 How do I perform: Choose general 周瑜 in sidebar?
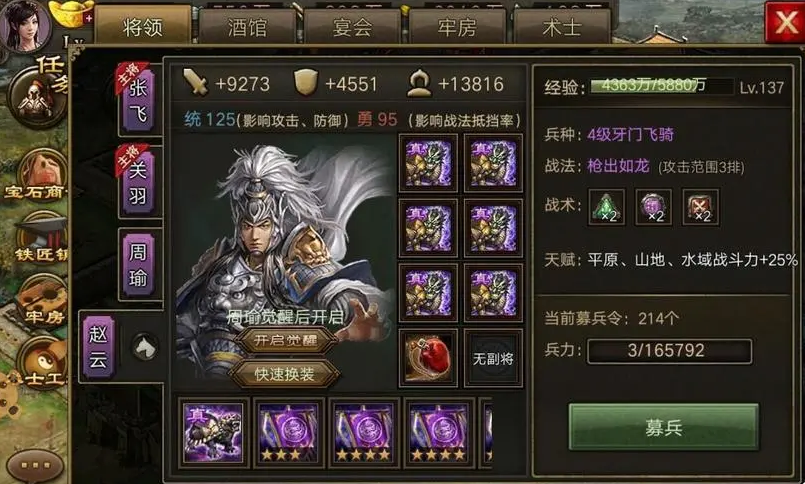point(138,264)
